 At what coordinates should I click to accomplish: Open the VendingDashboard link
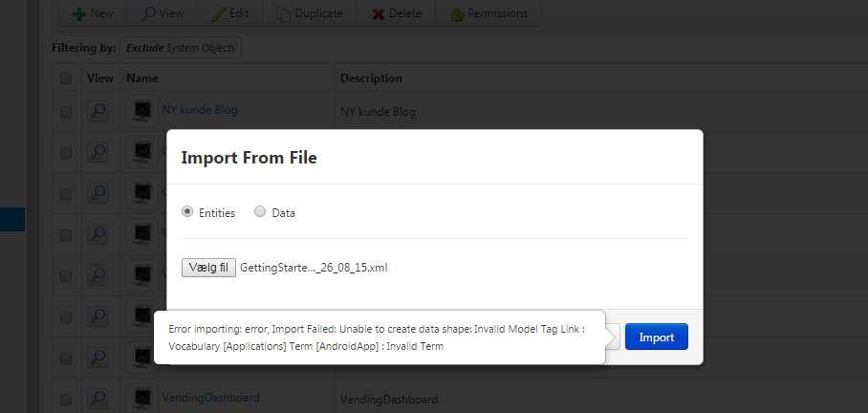pos(210,398)
